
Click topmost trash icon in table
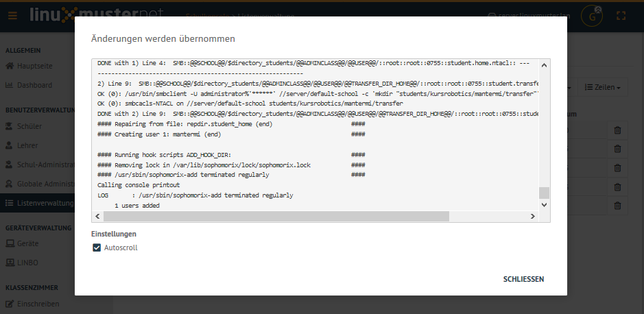click(617, 130)
